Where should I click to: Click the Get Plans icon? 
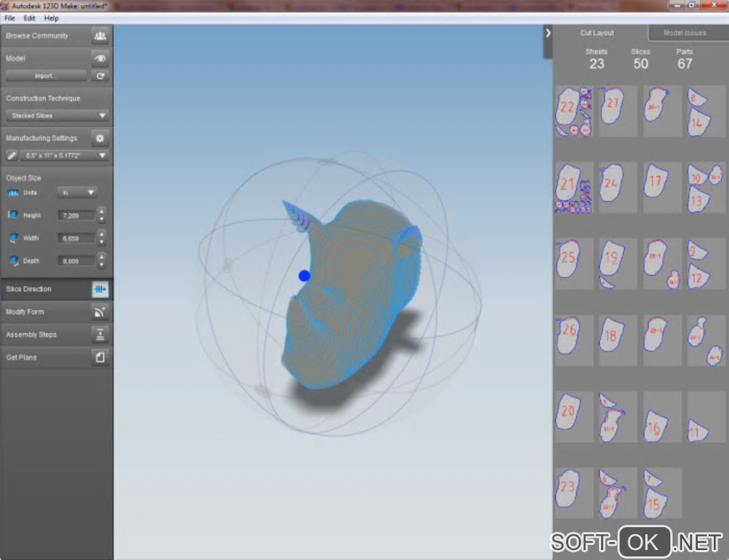tap(100, 357)
